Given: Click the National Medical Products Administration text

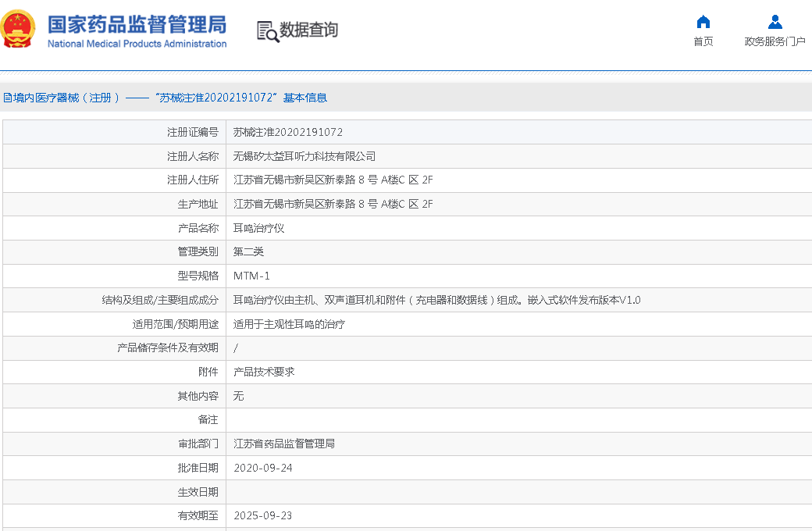Looking at the screenshot, I should (x=137, y=44).
